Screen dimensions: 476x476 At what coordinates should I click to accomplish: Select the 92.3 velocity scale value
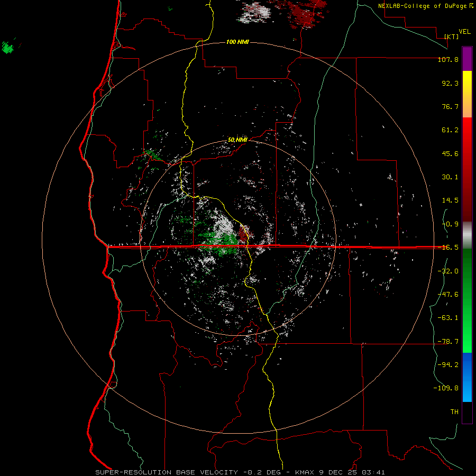[x=450, y=83]
